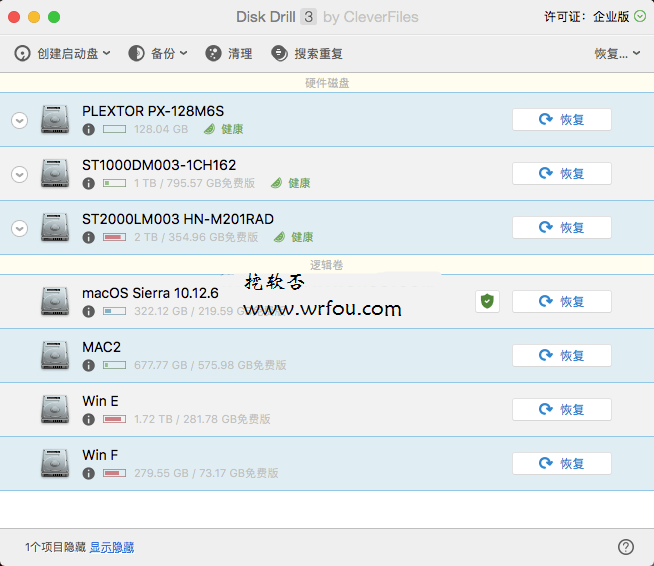The height and width of the screenshot is (566, 654).
Task: Recover the PLEXTOR PX-128M6S disk
Action: point(562,120)
